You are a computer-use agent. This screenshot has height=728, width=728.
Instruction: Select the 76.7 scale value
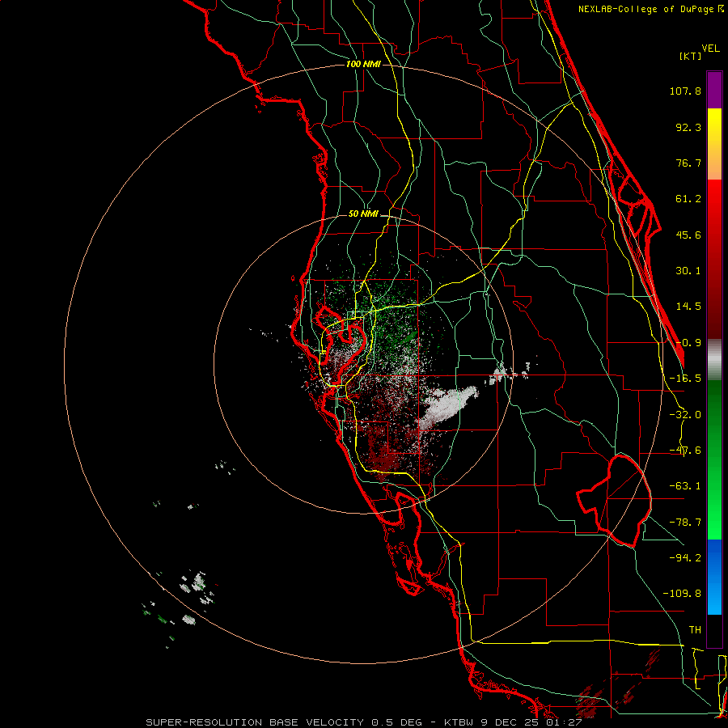[x=688, y=163]
